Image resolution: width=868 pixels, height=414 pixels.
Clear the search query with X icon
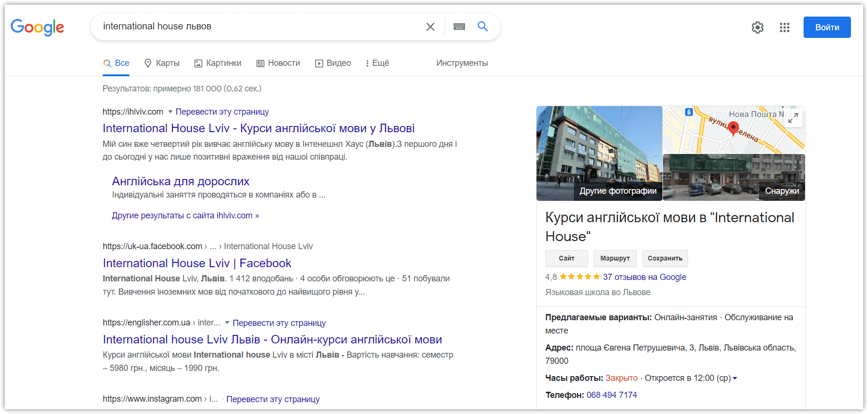click(x=430, y=27)
